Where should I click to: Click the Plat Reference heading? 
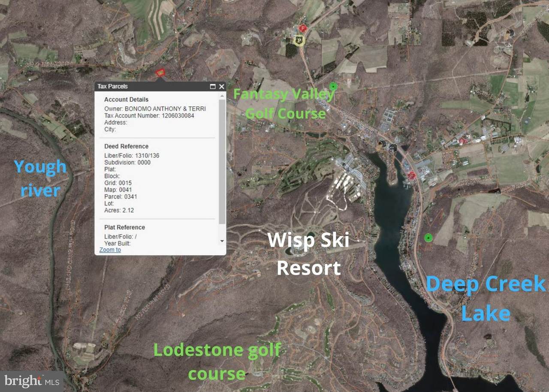click(125, 227)
